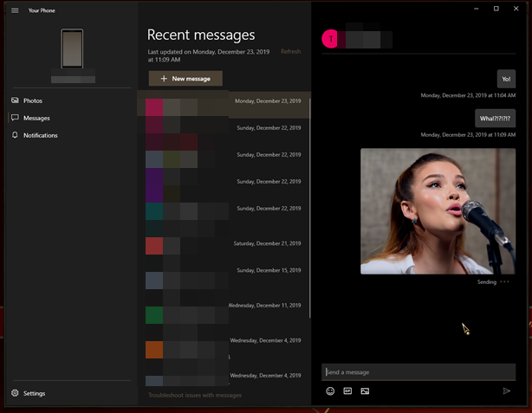Focus the Send a message input field
The width and height of the screenshot is (532, 413).
point(418,372)
